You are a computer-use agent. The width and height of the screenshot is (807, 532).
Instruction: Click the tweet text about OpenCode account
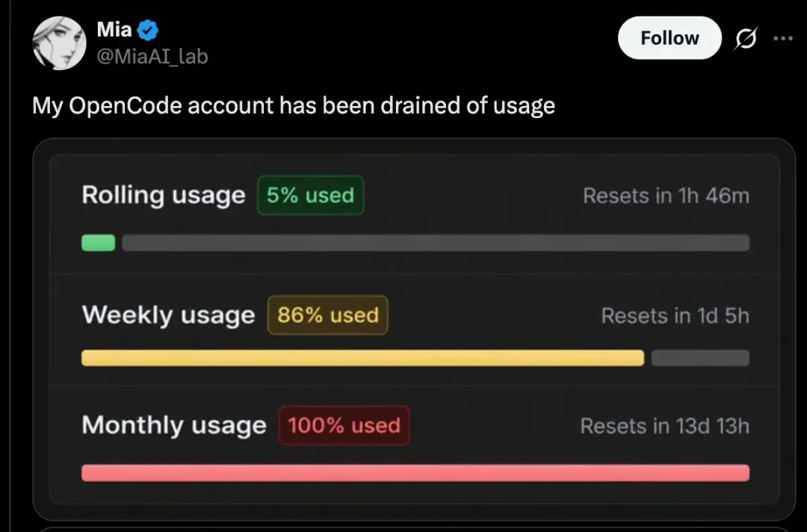[x=294, y=106]
